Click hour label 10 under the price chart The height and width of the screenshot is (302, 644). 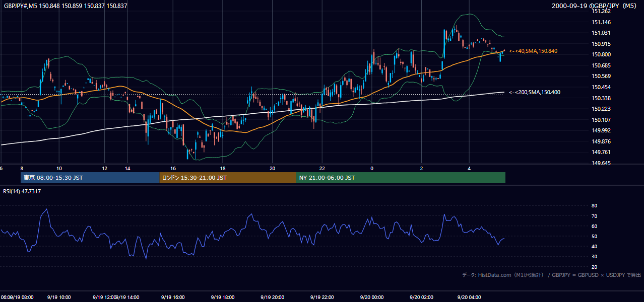pyautogui.click(x=59, y=168)
